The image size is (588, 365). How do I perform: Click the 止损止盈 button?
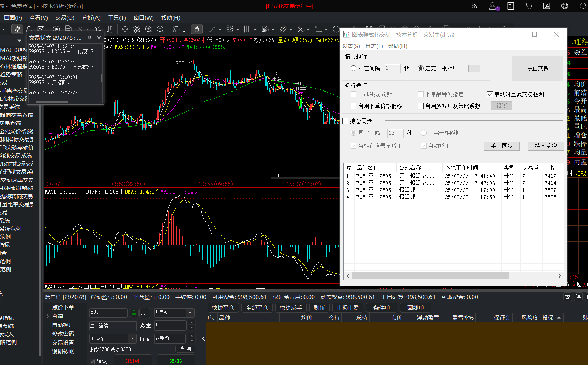(348, 307)
